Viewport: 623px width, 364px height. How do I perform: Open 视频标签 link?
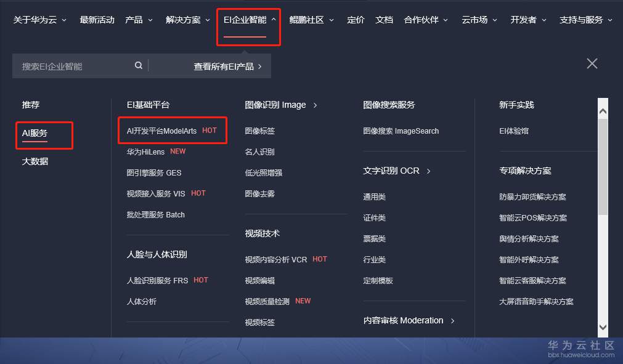(x=260, y=322)
